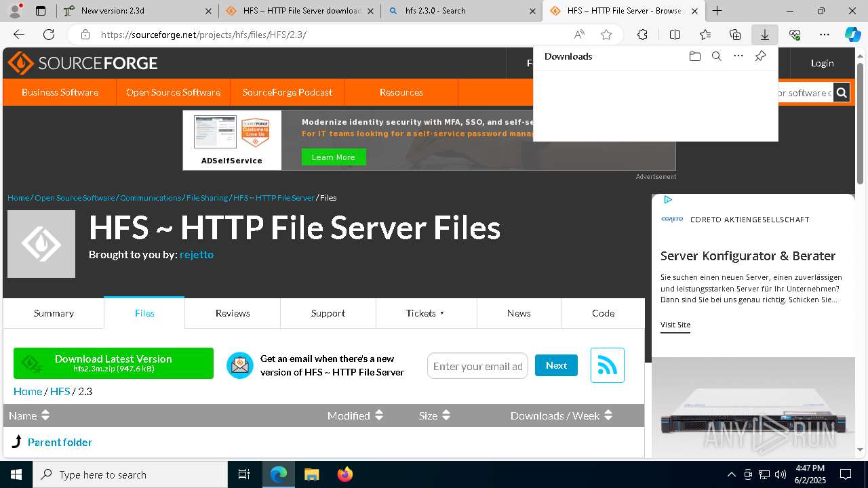Viewport: 868px width, 488px height.
Task: Open Firefox from taskbar
Action: 345,474
